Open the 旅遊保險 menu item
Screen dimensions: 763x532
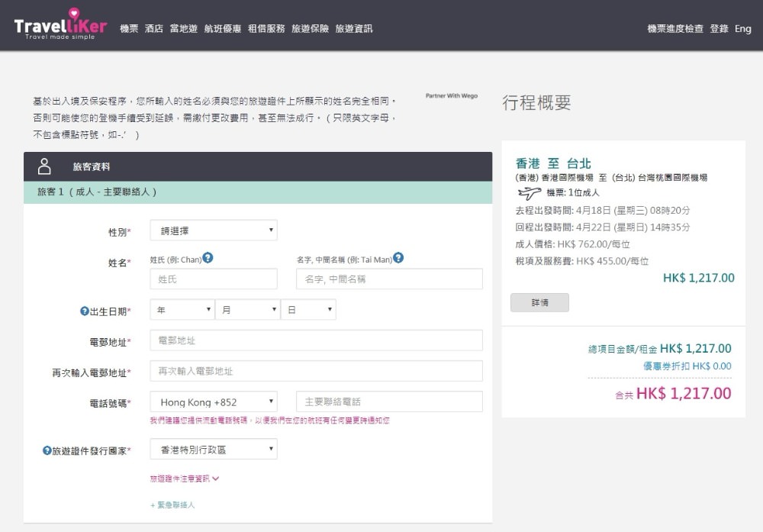pyautogui.click(x=310, y=29)
